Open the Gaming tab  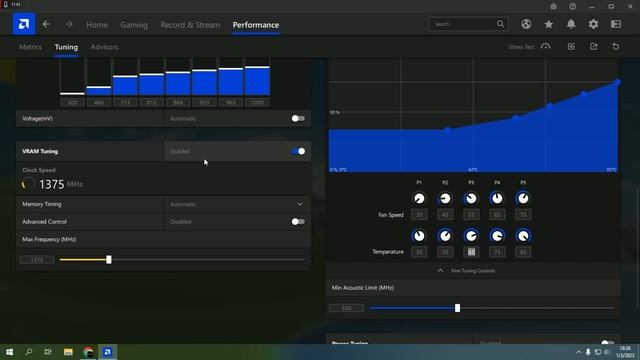pyautogui.click(x=134, y=25)
